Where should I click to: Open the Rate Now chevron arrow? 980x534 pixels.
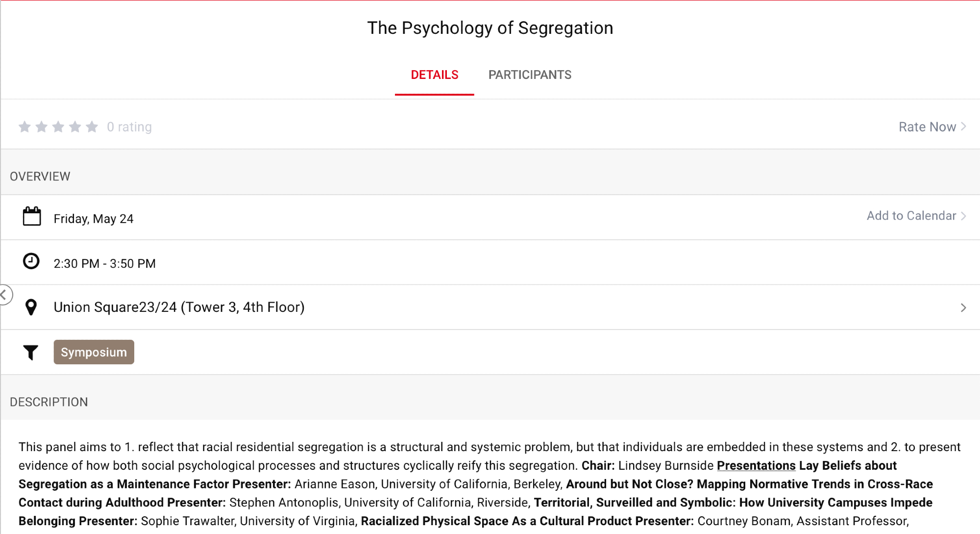(964, 127)
